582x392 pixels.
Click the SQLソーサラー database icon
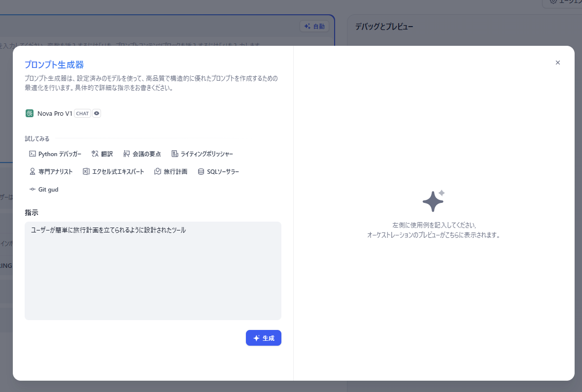point(201,171)
